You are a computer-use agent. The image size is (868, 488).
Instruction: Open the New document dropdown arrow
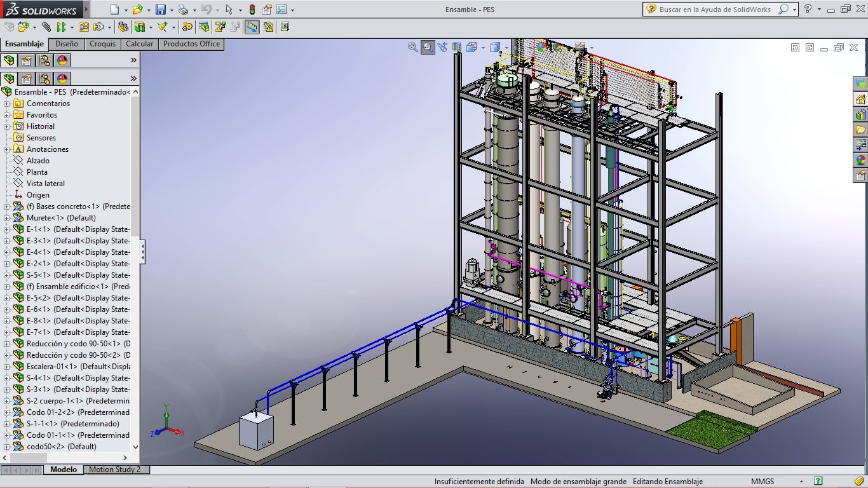pos(125,10)
